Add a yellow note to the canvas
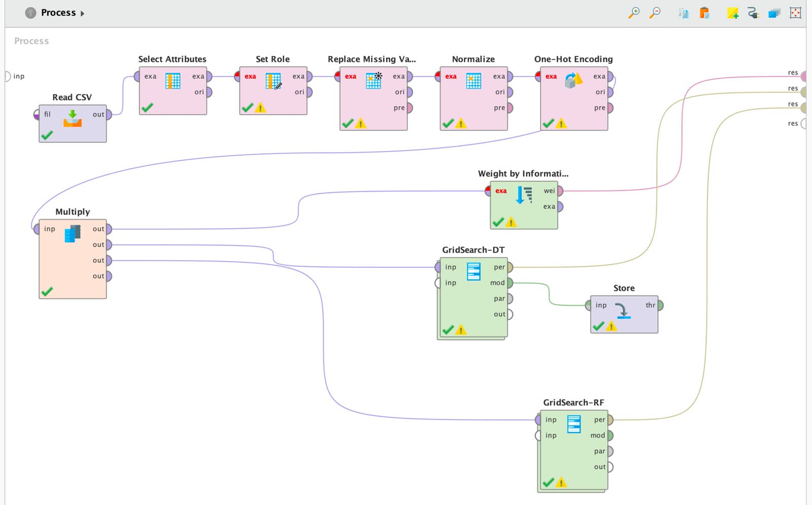The width and height of the screenshot is (812, 505). [x=732, y=13]
